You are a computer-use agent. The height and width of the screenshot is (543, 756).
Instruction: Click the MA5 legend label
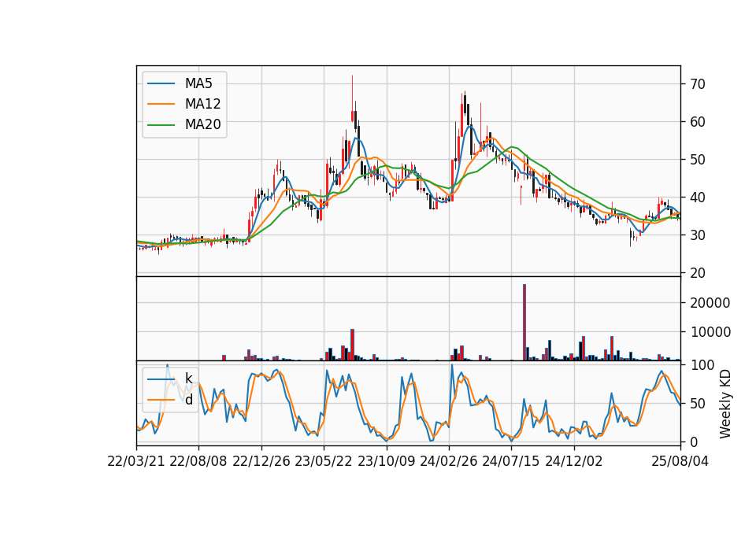(198, 83)
